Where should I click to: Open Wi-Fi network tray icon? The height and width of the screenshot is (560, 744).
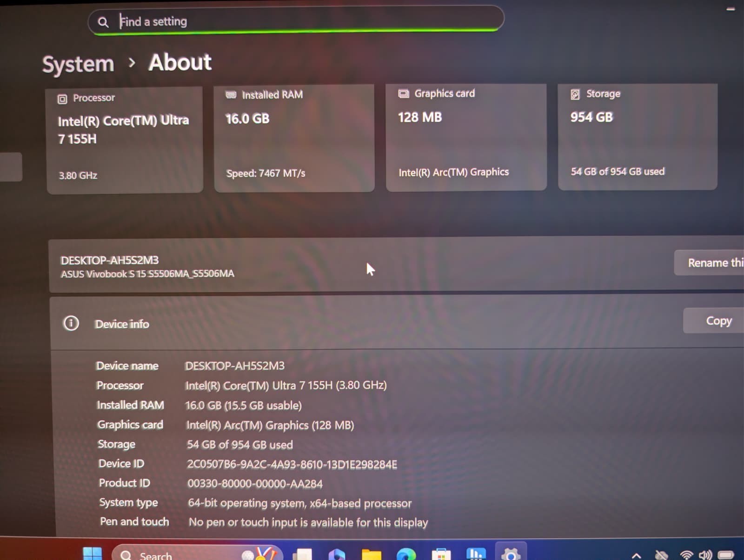(686, 555)
